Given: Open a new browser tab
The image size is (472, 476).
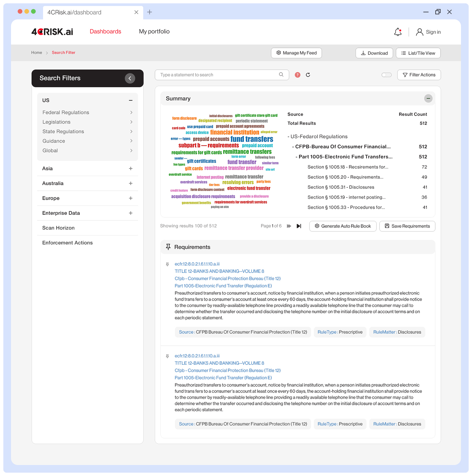Looking at the screenshot, I should 150,12.
